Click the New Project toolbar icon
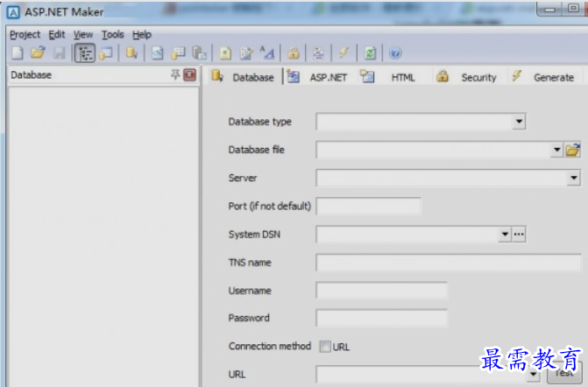The image size is (588, 387). 18,53
